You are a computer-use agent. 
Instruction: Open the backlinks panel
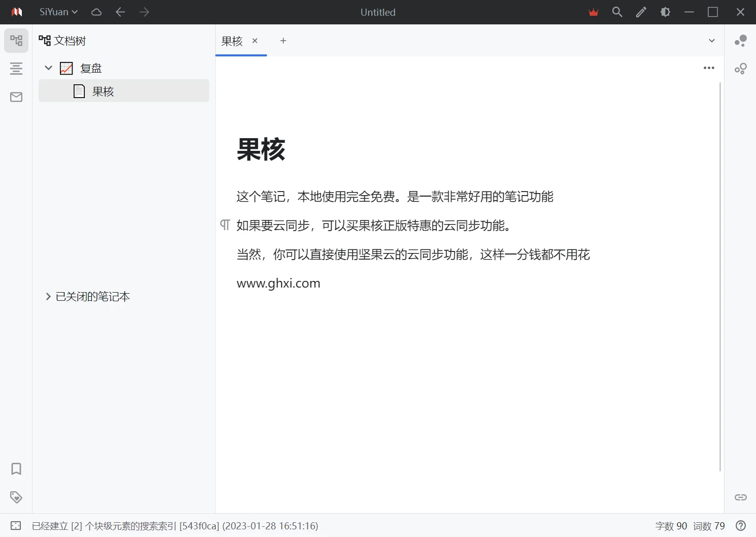tap(741, 41)
